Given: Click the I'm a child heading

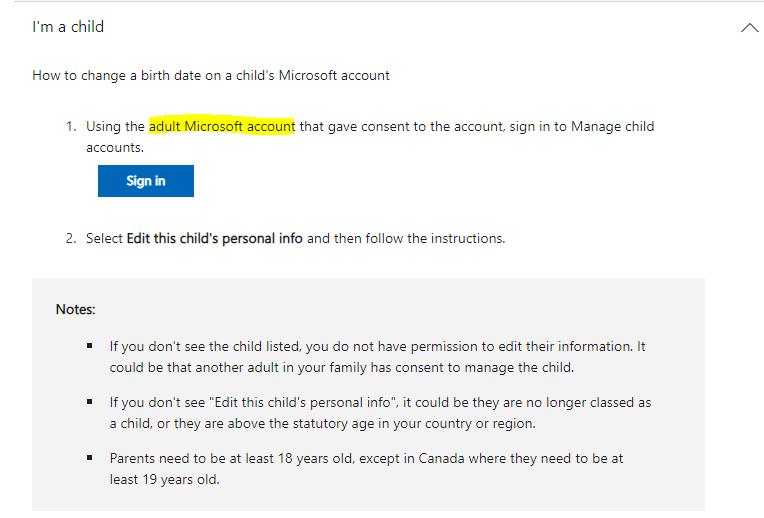Looking at the screenshot, I should coord(68,27).
